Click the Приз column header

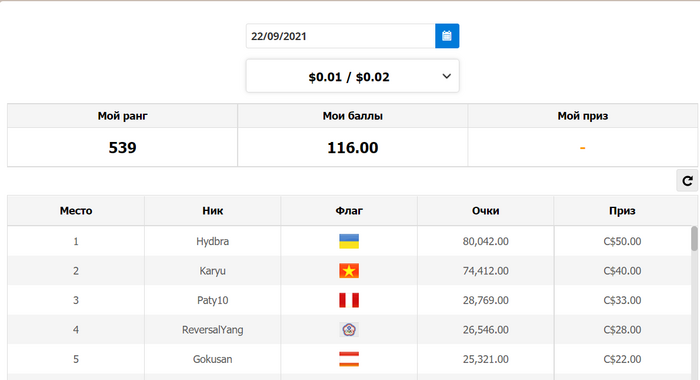click(x=622, y=210)
